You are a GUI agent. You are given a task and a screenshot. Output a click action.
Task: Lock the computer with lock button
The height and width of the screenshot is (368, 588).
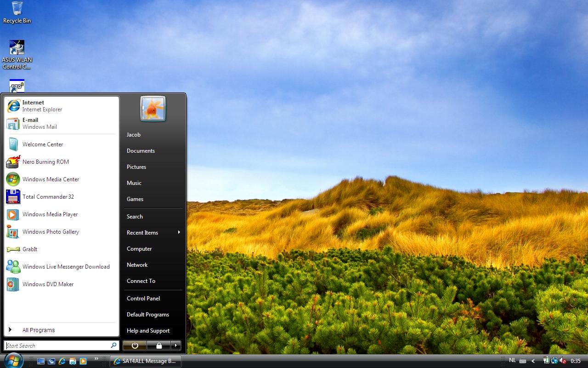click(159, 345)
